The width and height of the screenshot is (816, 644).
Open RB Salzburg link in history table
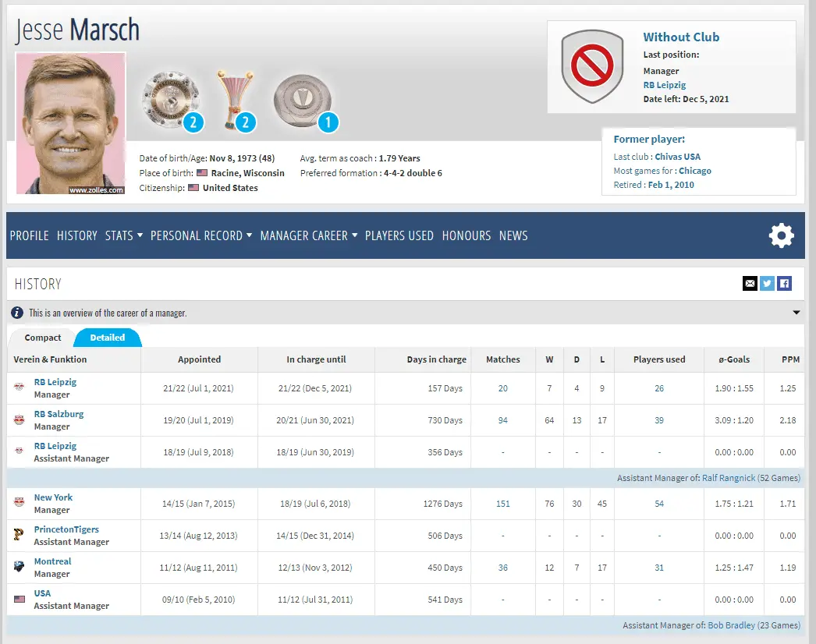pos(59,414)
